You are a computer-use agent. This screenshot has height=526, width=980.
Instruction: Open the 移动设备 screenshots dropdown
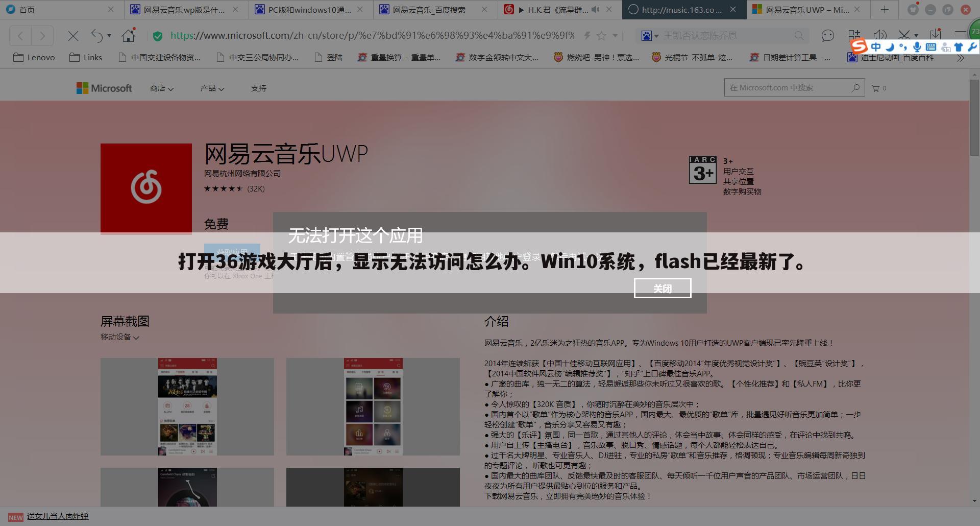click(x=120, y=337)
